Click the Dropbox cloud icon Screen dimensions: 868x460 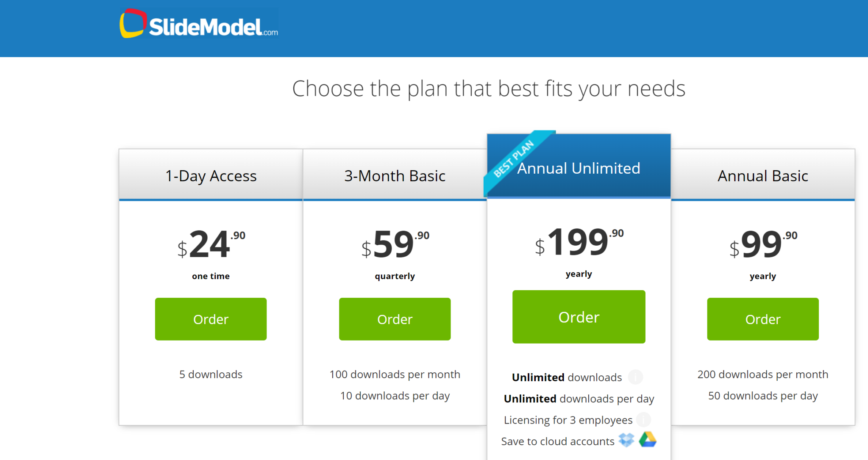pos(626,440)
